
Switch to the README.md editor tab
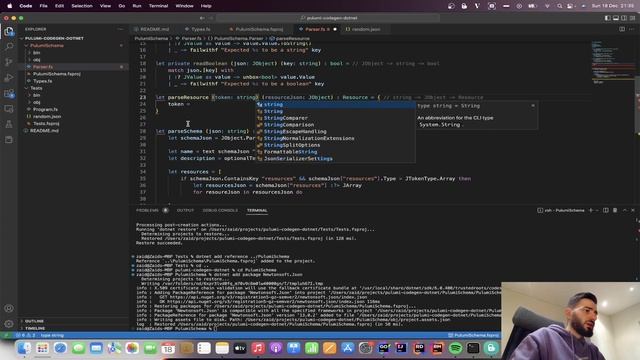(x=154, y=29)
